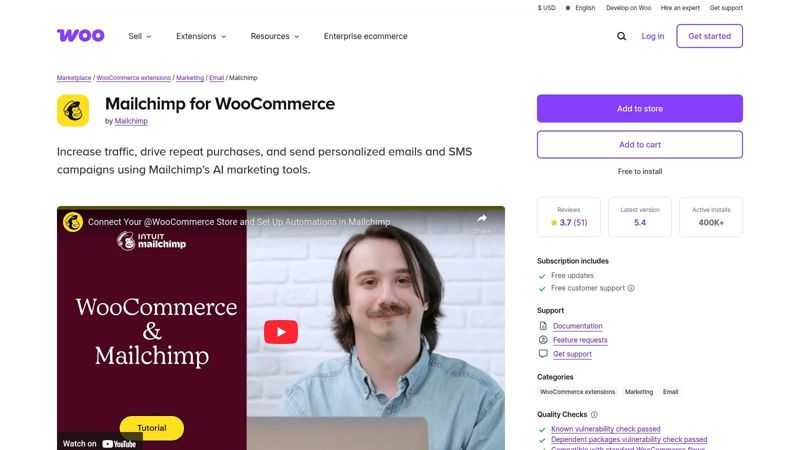800x450 pixels.
Task: Click the Add to store button
Action: pyautogui.click(x=640, y=108)
